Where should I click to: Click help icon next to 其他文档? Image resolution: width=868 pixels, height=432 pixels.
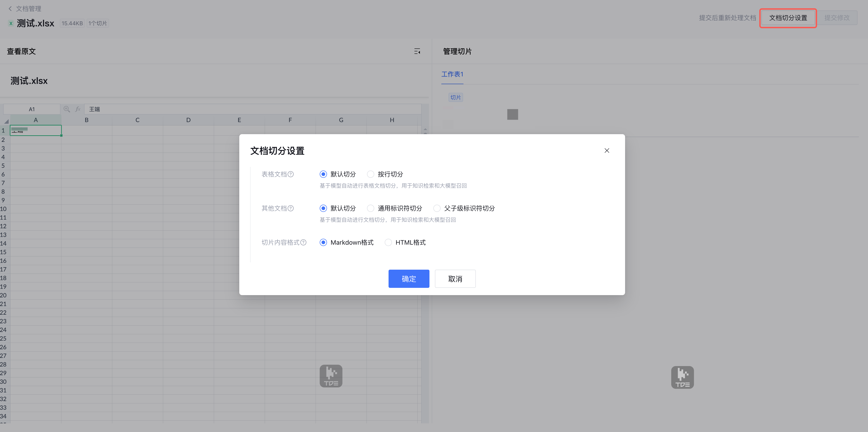pos(290,208)
